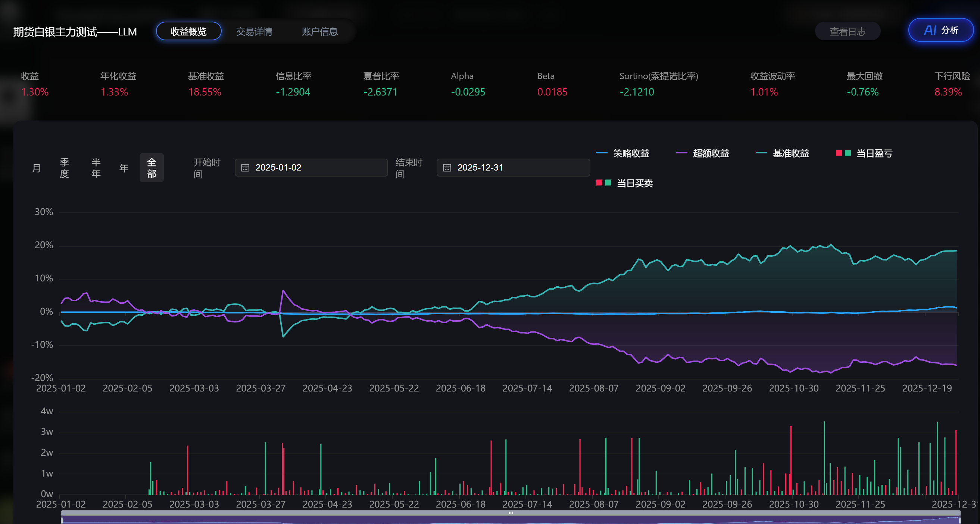Click the right handle of the date zoom slider
Image resolution: width=980 pixels, height=524 pixels.
click(x=959, y=520)
